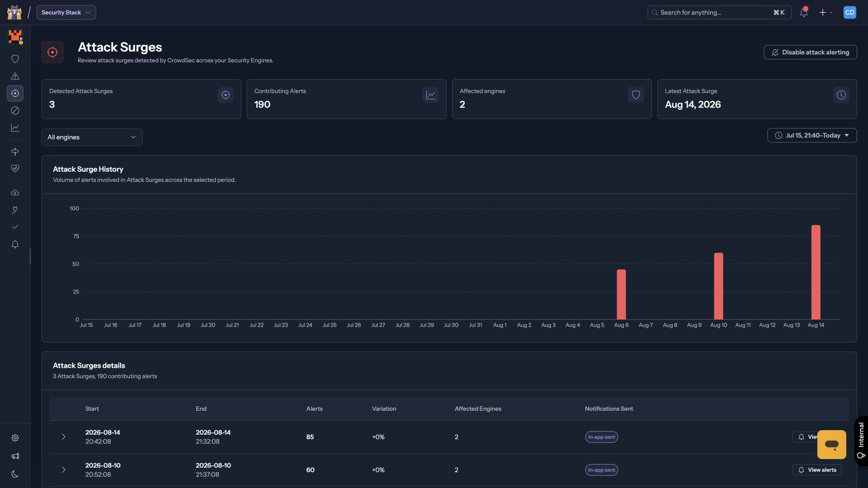Click the chart icon on Contributing Alerts card
The height and width of the screenshot is (488, 868).
430,95
